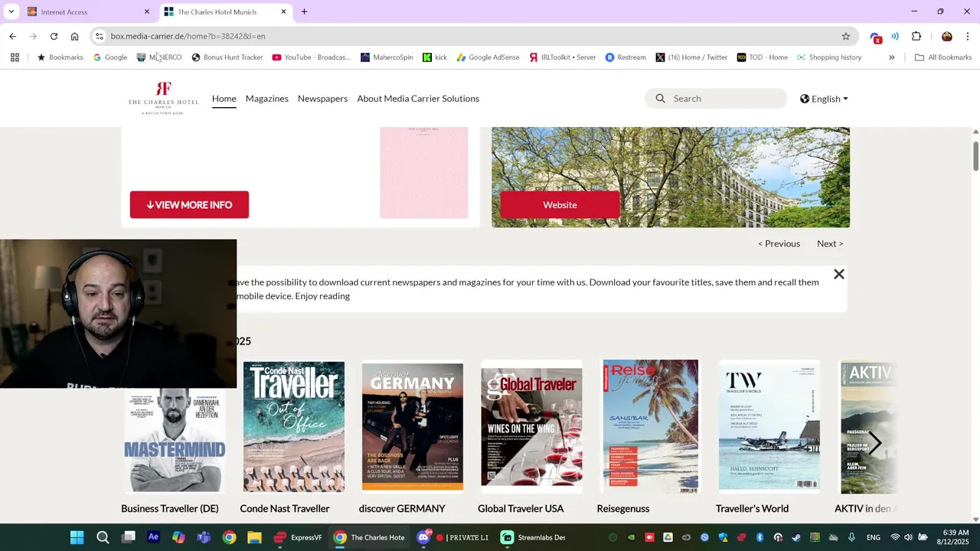
Task: Open Discord from the taskbar
Action: click(x=423, y=537)
